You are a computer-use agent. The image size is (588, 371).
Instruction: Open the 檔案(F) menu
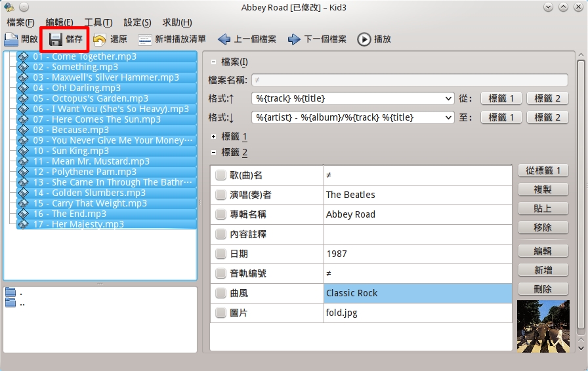20,22
